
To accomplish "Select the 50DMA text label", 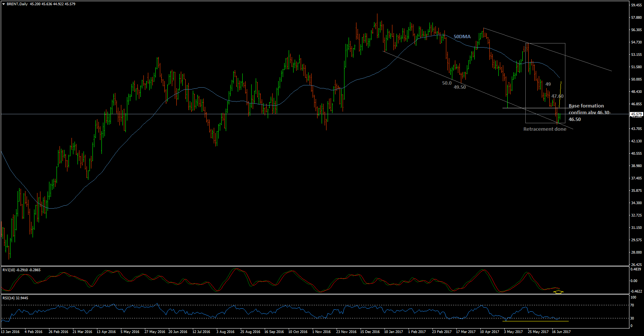I will (x=462, y=37).
